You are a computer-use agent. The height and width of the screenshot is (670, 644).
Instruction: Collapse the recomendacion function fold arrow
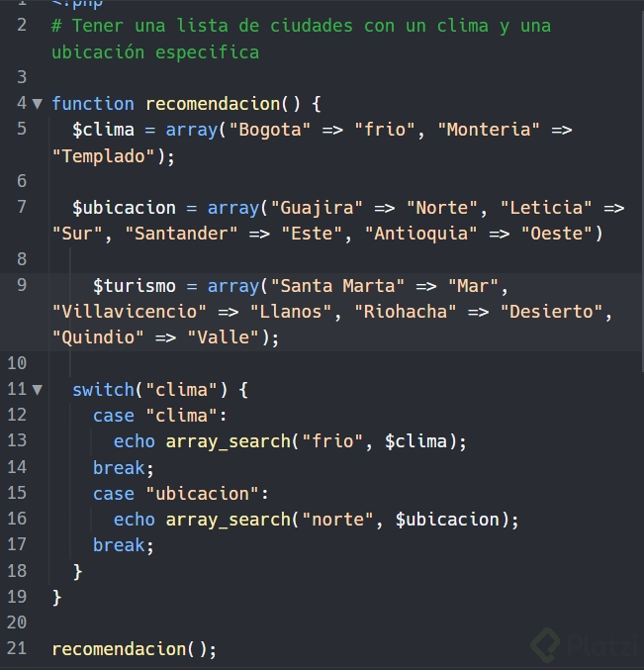(x=38, y=103)
